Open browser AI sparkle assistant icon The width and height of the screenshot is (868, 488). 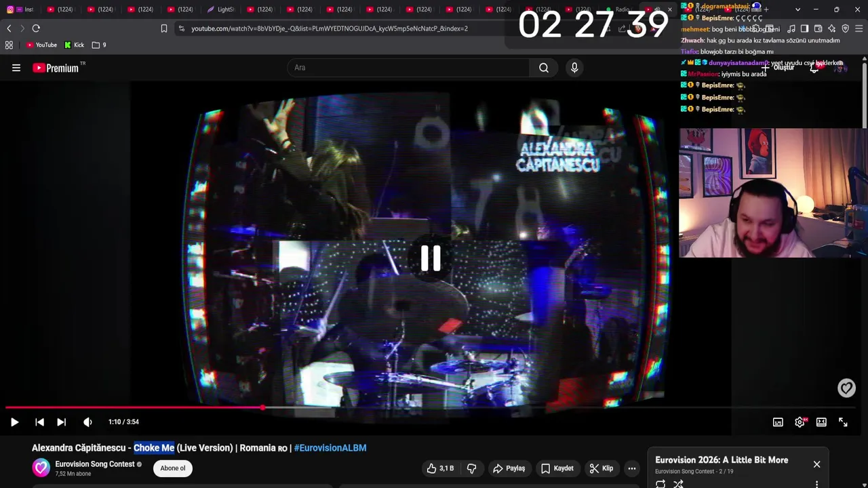[x=832, y=28]
